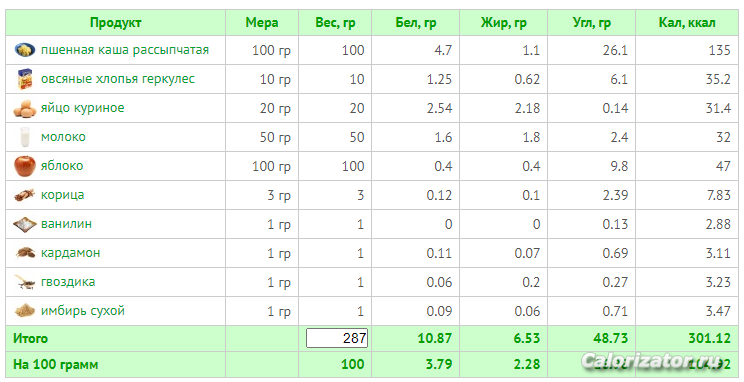The width and height of the screenshot is (744, 382).
Task: Click the clove spice icon
Action: (x=25, y=282)
